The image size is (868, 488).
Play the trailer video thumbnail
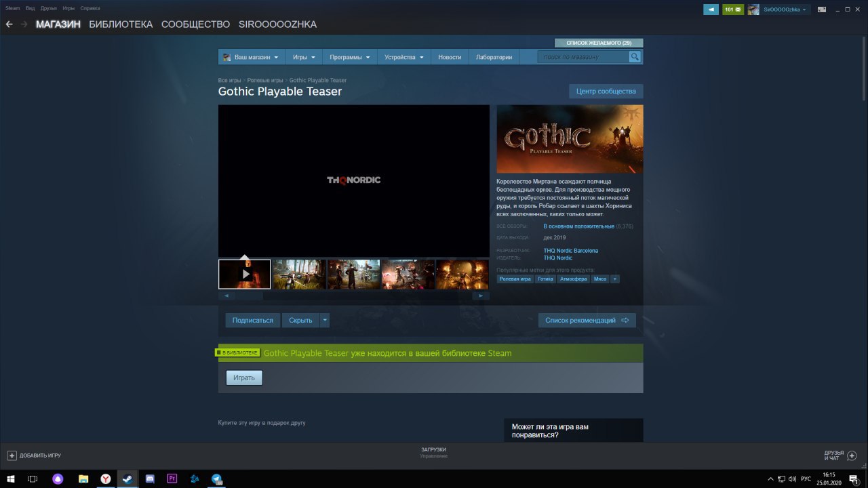(245, 274)
